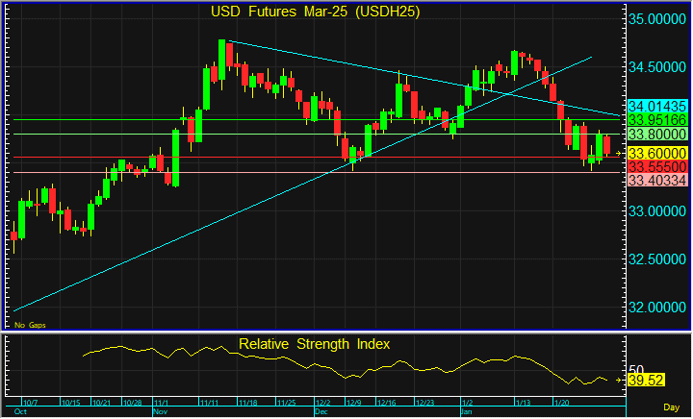Click the pink 33.40334 support label
Viewport: 693px width, 419px height.
[655, 180]
